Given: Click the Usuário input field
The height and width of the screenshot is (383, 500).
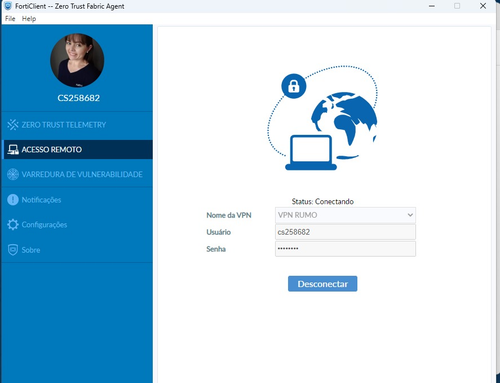Looking at the screenshot, I should tap(345, 232).
